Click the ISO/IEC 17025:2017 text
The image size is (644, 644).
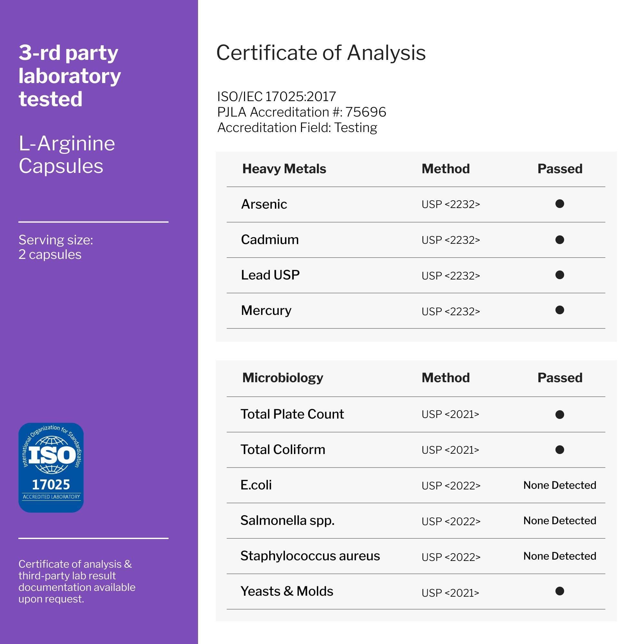(276, 97)
